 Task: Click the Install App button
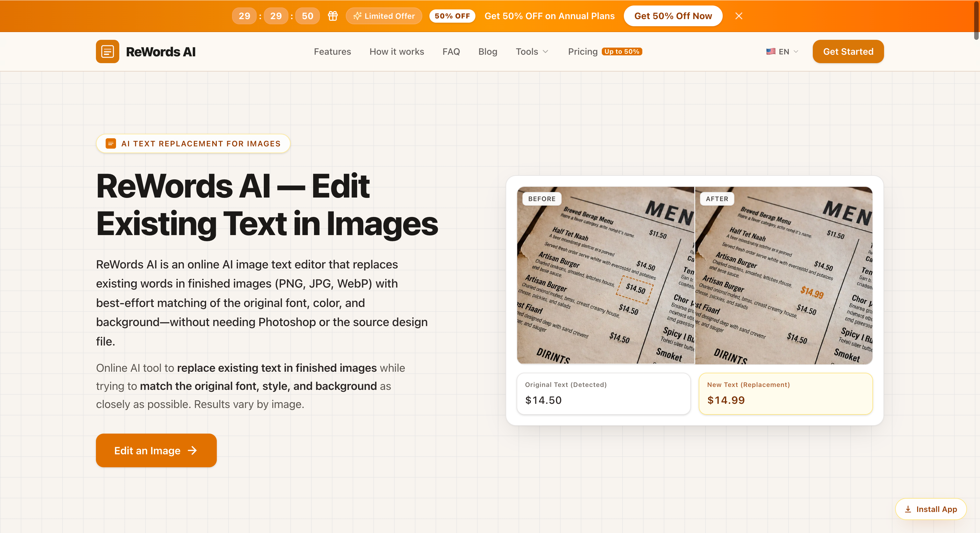[930, 509]
